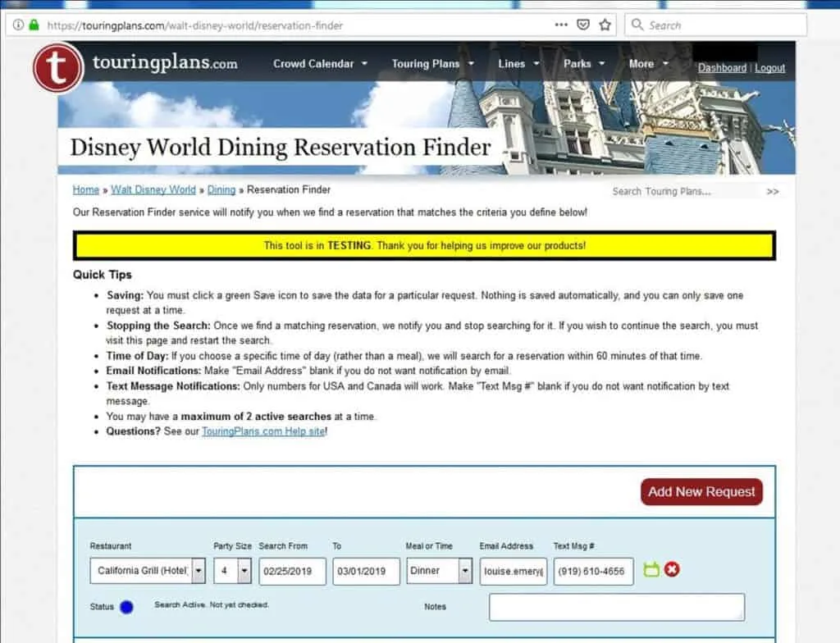Save page to Pocket icon
Screen dimensions: 840x643
[x=583, y=25]
